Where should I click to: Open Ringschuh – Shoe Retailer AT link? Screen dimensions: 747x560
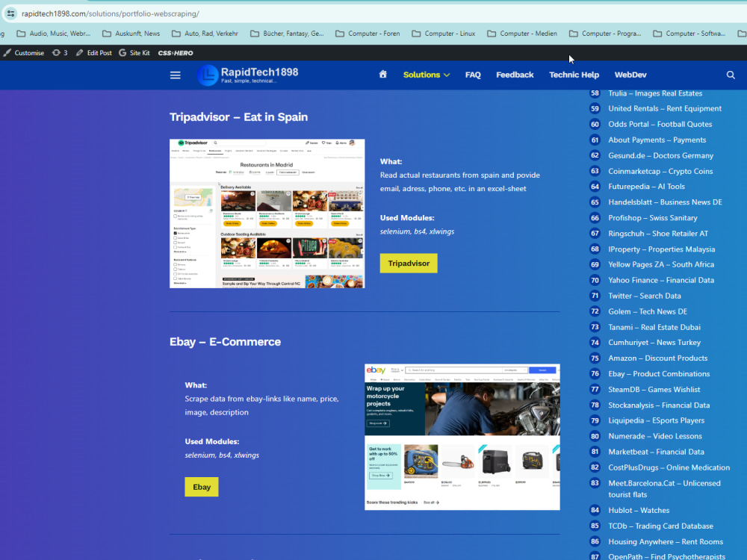(x=658, y=234)
